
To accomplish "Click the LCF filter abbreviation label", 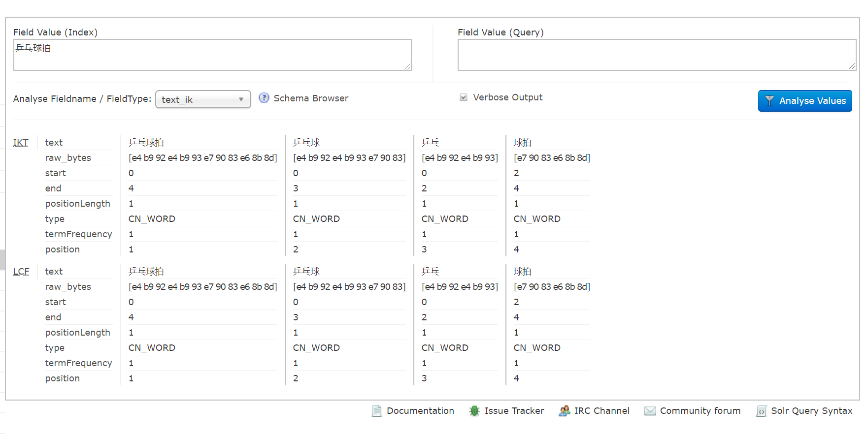I will [21, 272].
